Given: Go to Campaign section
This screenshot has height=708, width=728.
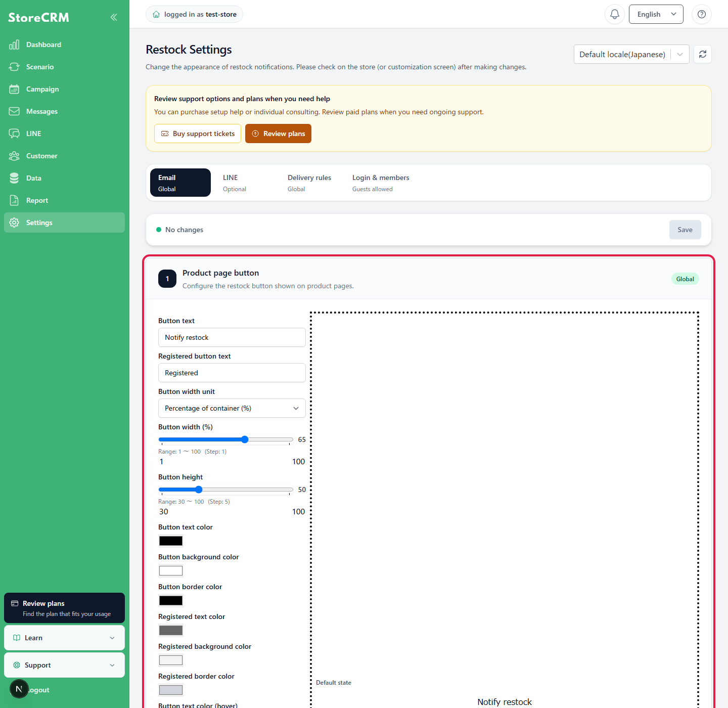Looking at the screenshot, I should click(64, 89).
